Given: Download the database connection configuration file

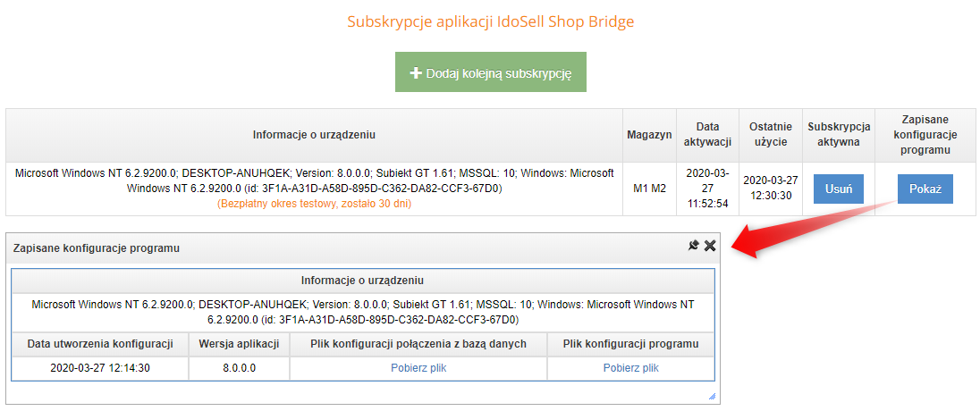Looking at the screenshot, I should coord(418,368).
